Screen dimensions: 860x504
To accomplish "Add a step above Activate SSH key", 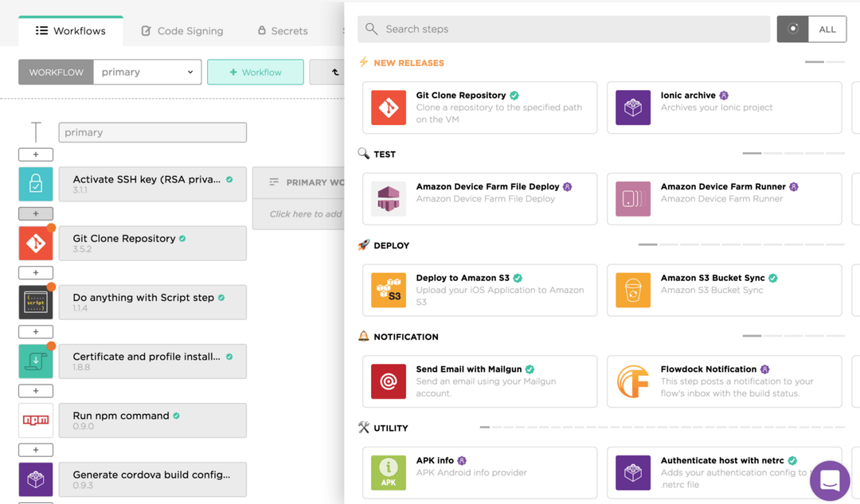I will 36,154.
